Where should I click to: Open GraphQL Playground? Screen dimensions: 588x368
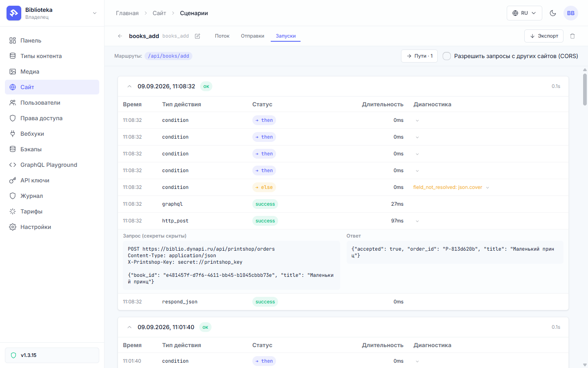tap(52, 165)
